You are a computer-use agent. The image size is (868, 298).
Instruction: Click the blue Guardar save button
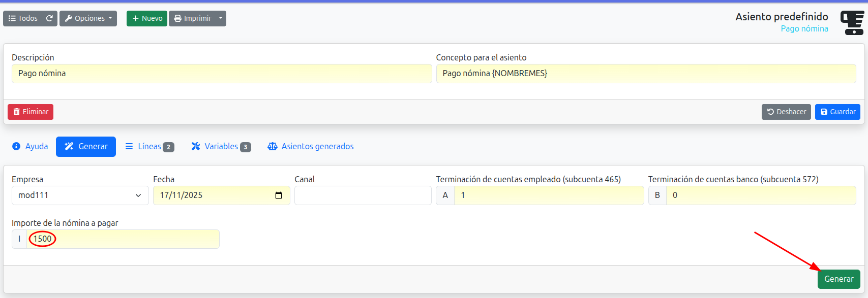click(837, 112)
